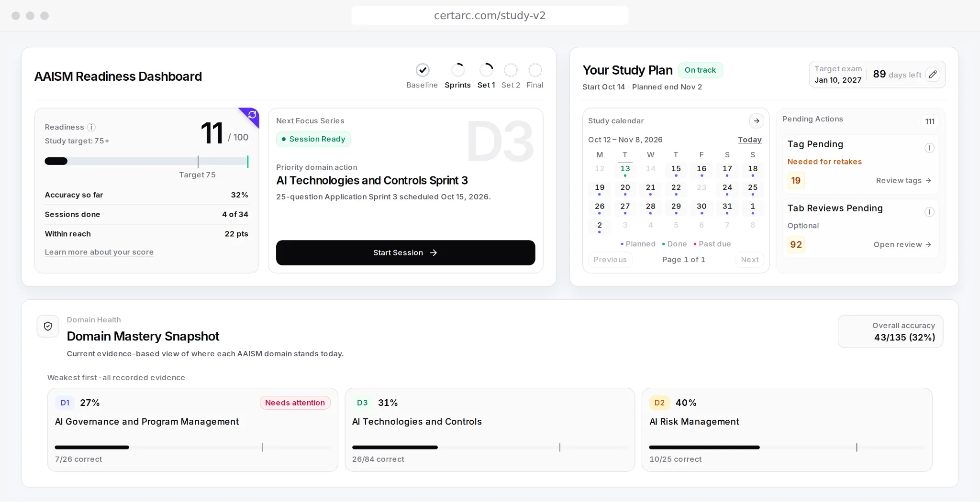This screenshot has height=503, width=980.
Task: Click Sessions done 4 of 34 row
Action: pos(146,214)
